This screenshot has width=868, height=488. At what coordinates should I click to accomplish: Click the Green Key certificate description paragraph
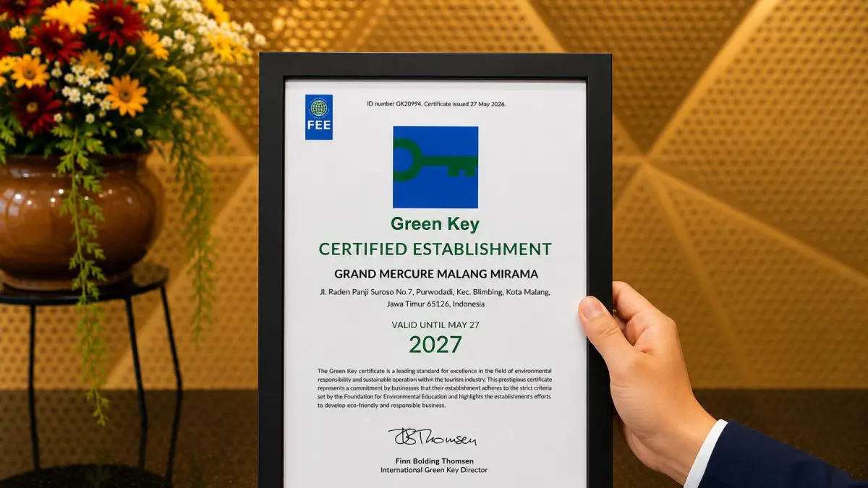point(435,388)
